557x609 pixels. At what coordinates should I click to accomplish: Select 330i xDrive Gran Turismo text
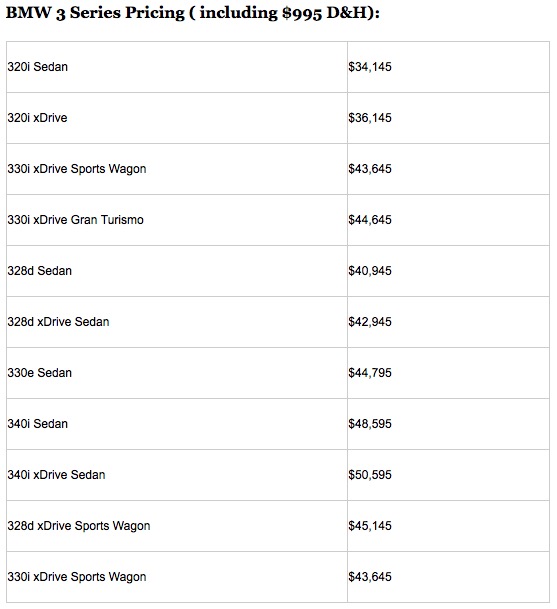pos(75,220)
